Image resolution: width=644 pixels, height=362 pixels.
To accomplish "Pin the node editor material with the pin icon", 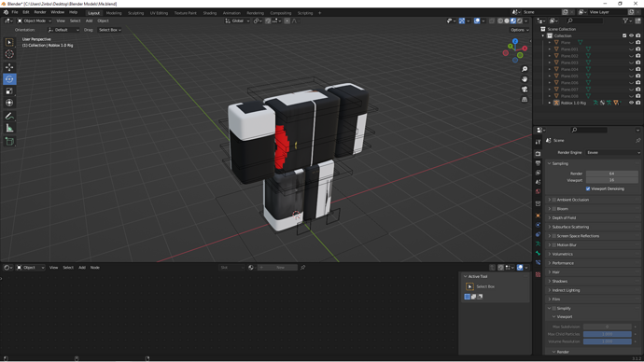I will coord(303,268).
